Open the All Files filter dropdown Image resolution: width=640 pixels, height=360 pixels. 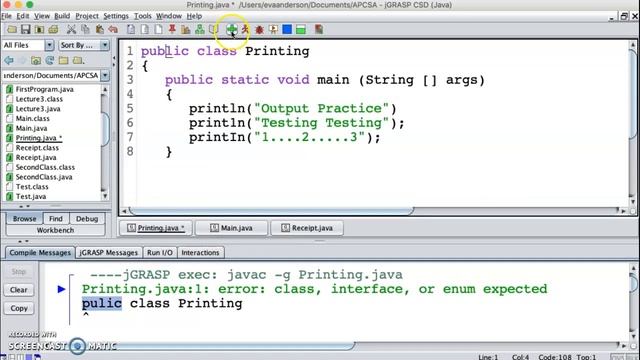(49, 45)
